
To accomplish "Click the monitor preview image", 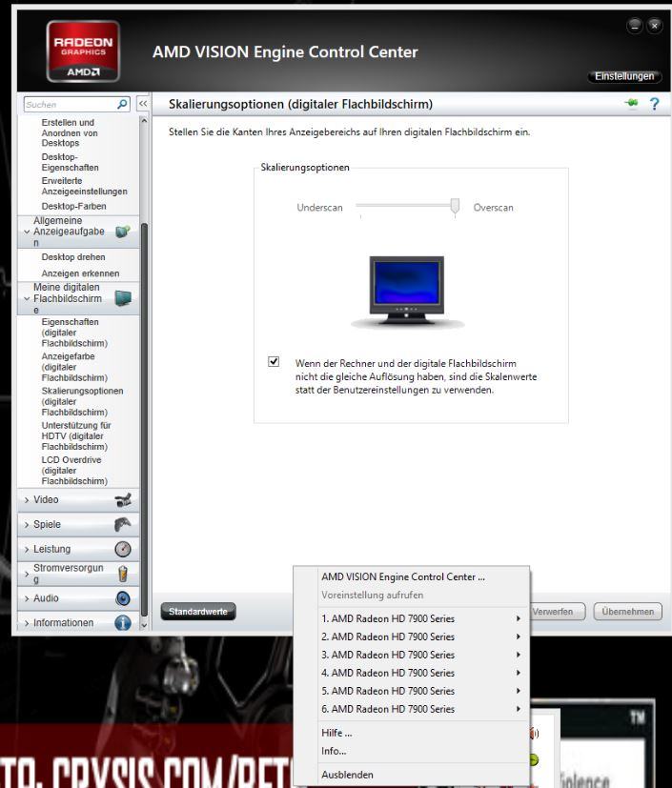I will 407,292.
